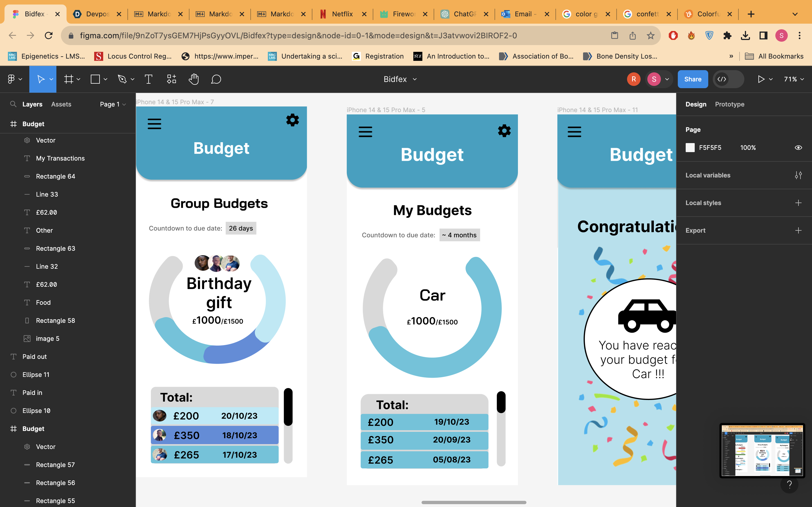Viewport: 812px width, 507px height.
Task: Open the Figma main menu dropdown
Action: click(x=14, y=79)
